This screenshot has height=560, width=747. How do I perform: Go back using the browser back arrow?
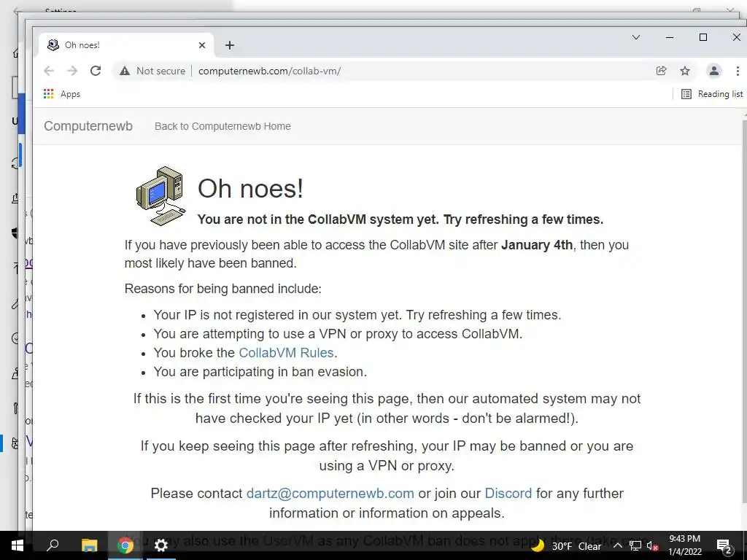(x=49, y=71)
